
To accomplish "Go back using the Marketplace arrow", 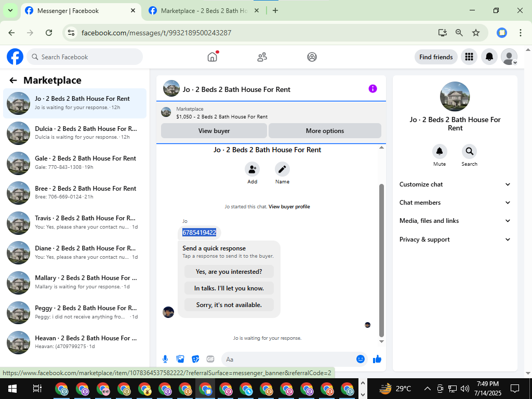I will (x=13, y=81).
